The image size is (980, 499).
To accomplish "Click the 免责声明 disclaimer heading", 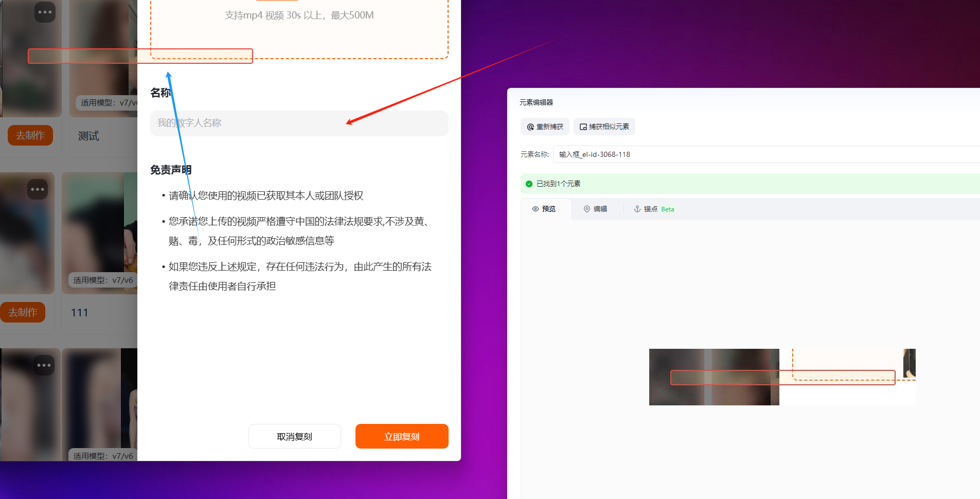I will pyautogui.click(x=171, y=170).
